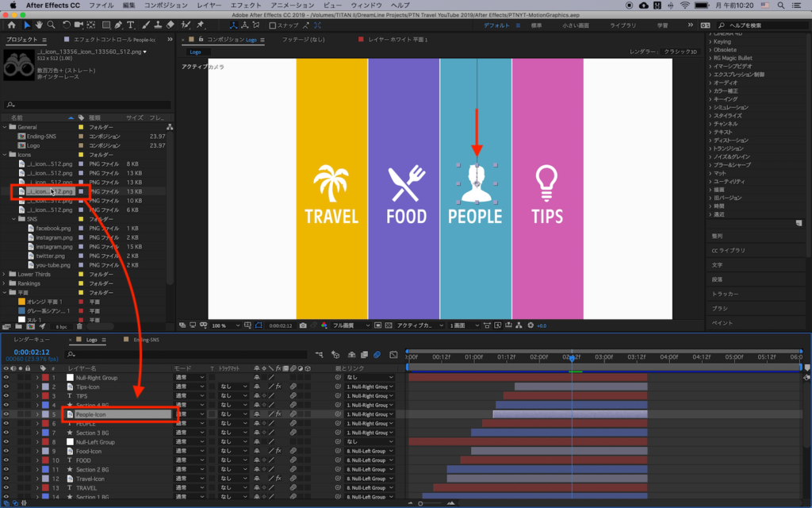This screenshot has height=508, width=812.
Task: Select the Zoom magnifier tool
Action: pyautogui.click(x=52, y=25)
